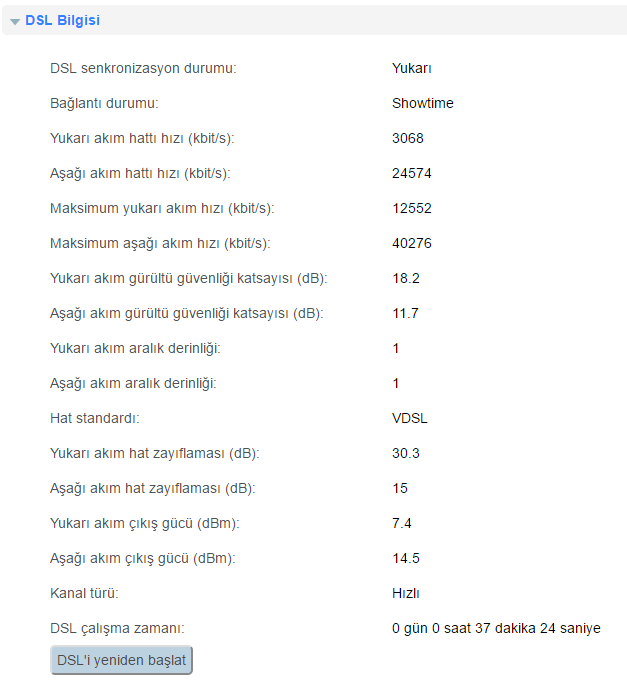Click the DSL Bilgisi header title
The height and width of the screenshot is (691, 627).
point(62,20)
